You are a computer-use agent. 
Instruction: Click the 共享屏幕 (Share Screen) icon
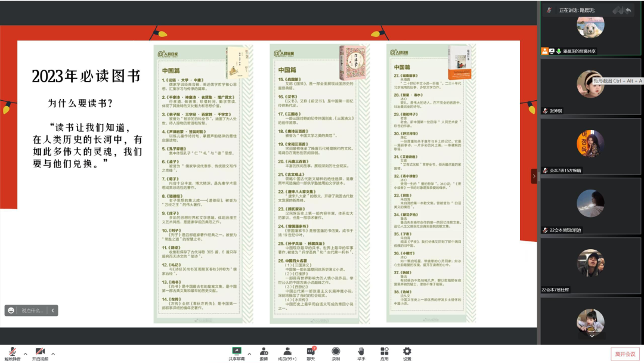click(237, 352)
